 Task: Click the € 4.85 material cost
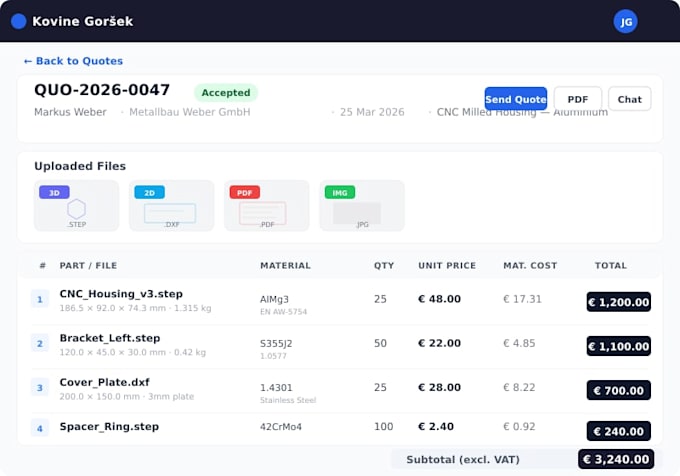(x=519, y=343)
